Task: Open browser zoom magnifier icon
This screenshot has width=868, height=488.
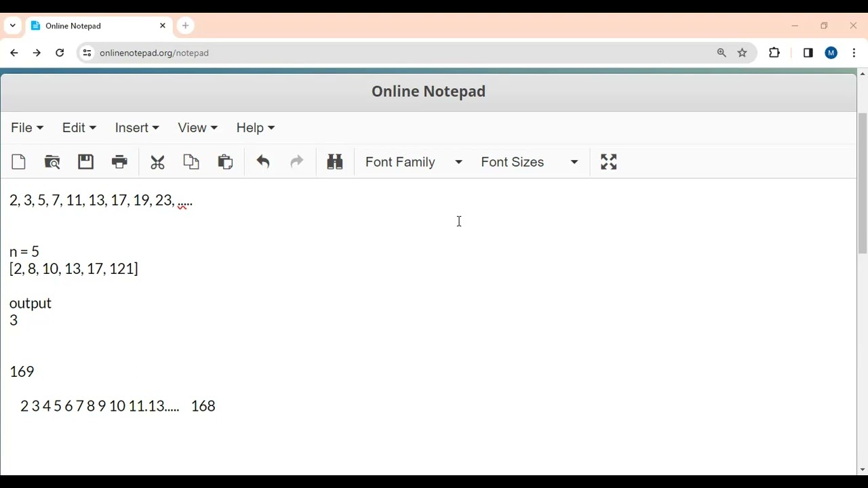Action: (x=722, y=53)
